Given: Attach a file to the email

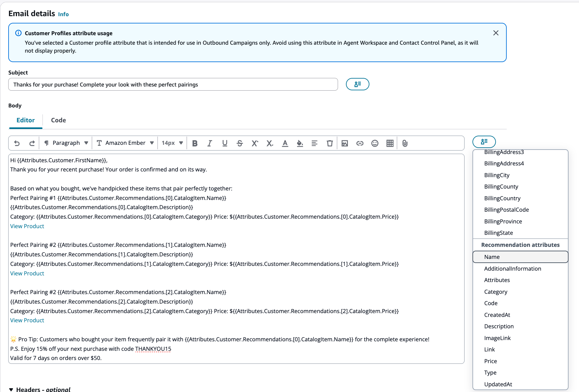Looking at the screenshot, I should [x=404, y=143].
